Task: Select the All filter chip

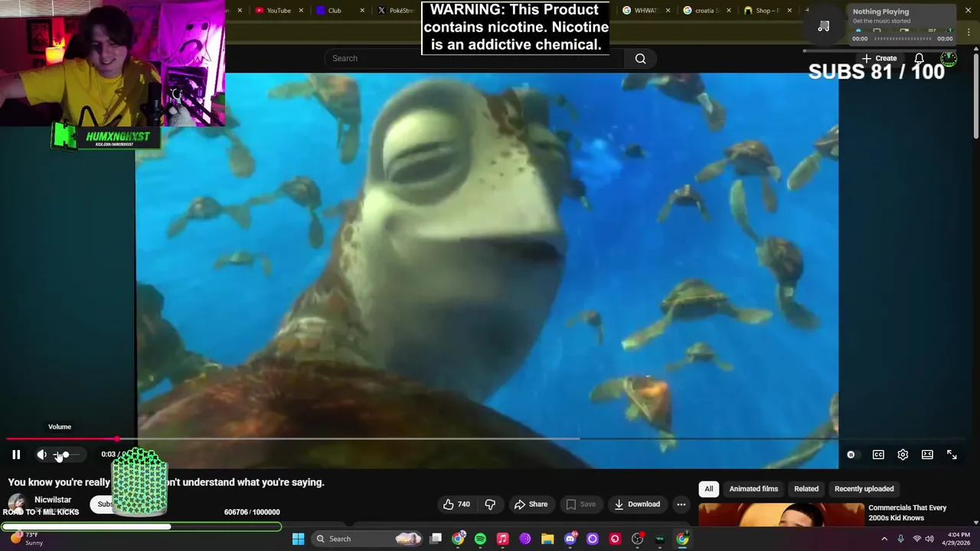Action: click(x=709, y=489)
